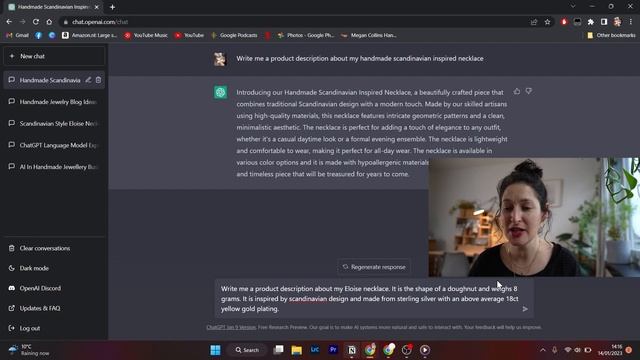Open the Megan Collins bookmark
Screen dimensions: 640x360
click(369, 36)
